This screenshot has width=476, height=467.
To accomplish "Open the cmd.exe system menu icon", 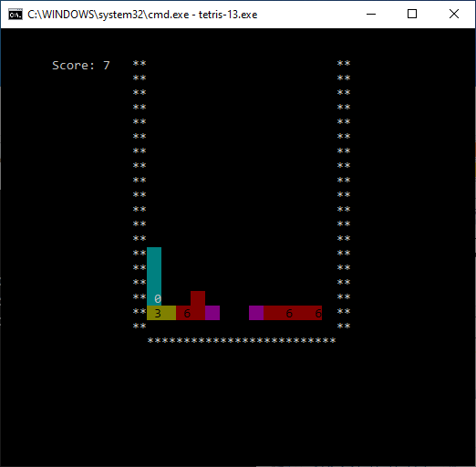I will 16,15.
